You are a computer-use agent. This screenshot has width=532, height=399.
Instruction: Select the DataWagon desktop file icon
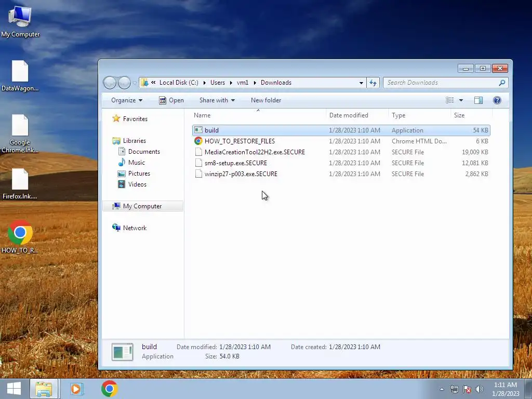point(20,76)
